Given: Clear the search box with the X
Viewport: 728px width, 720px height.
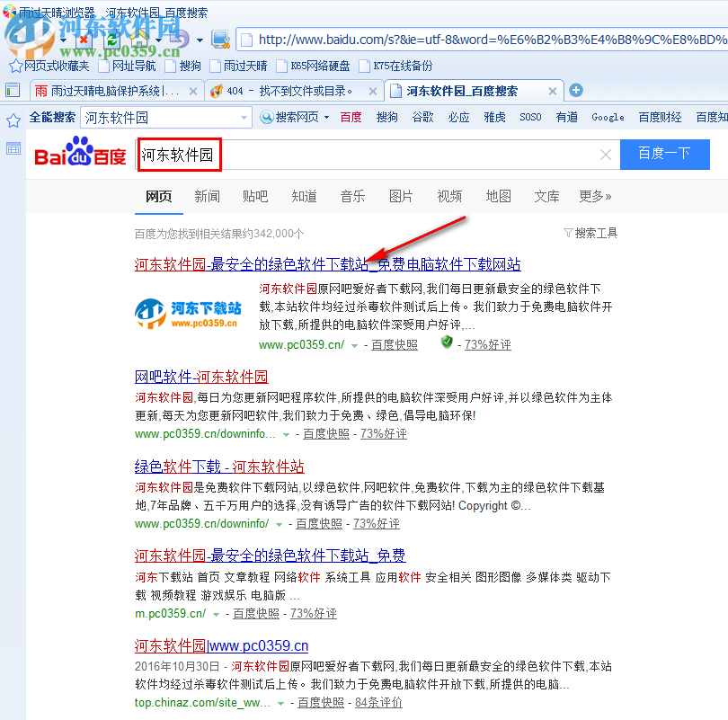Looking at the screenshot, I should pos(606,154).
